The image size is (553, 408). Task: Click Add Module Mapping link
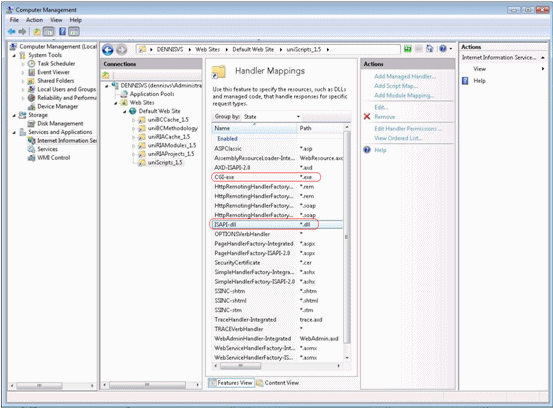point(404,95)
